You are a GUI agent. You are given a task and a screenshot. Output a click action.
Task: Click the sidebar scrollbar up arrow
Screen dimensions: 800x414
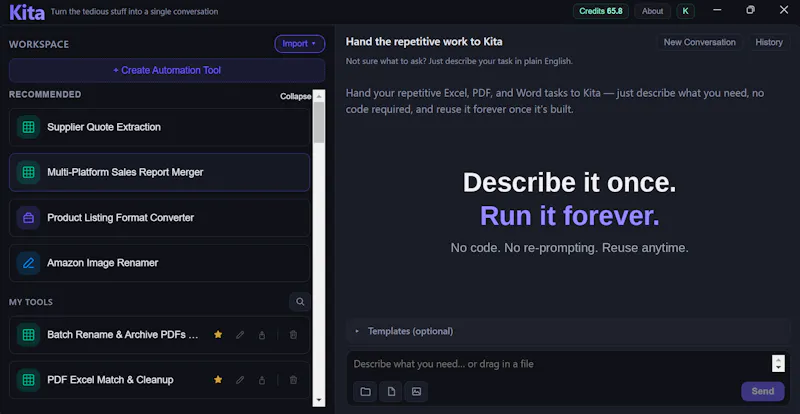click(x=319, y=95)
